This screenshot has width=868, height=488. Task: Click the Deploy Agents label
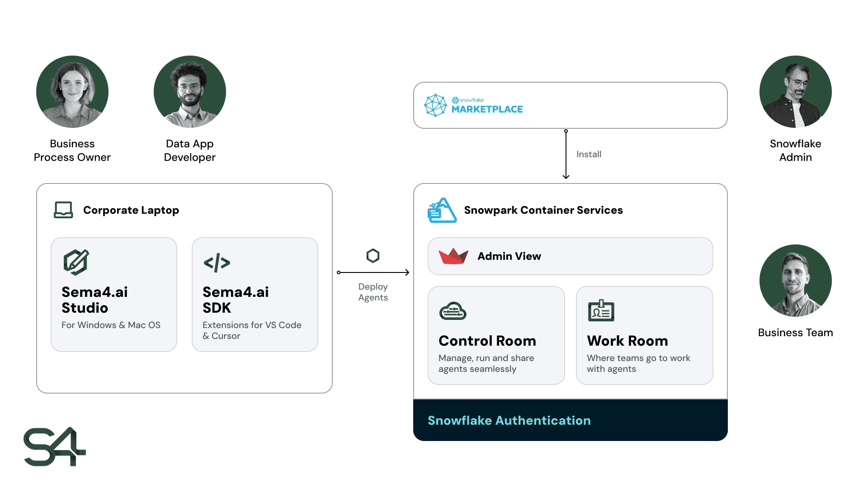pyautogui.click(x=373, y=292)
